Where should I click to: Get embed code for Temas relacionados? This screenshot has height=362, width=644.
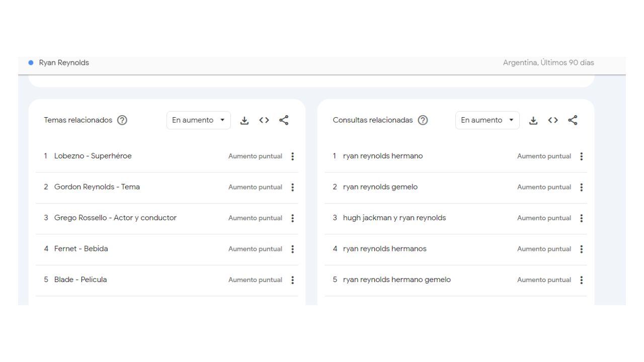tap(264, 120)
